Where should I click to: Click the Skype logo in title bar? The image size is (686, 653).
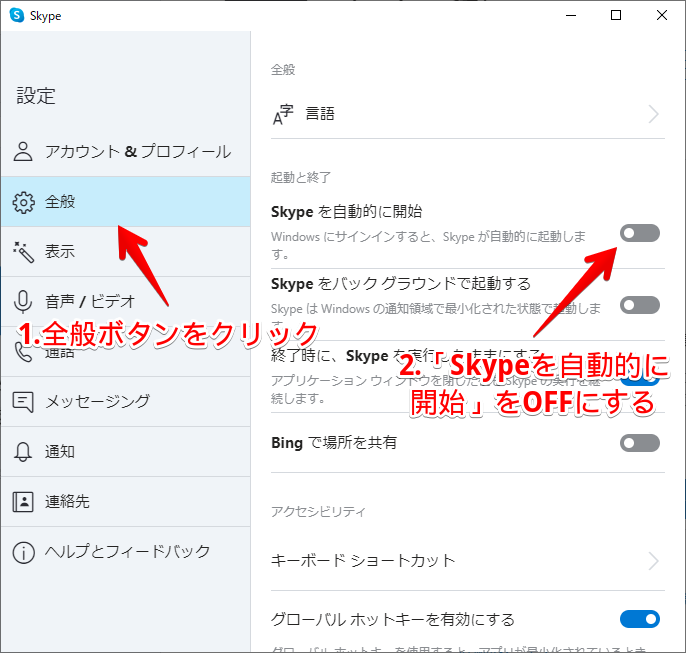click(x=17, y=15)
